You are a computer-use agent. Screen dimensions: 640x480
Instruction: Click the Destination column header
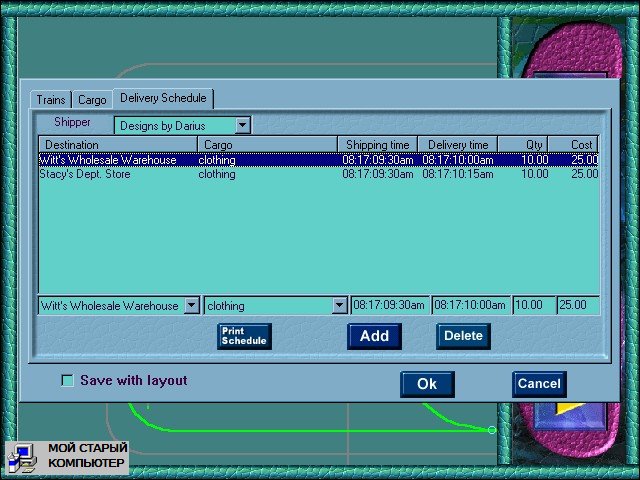(x=118, y=145)
